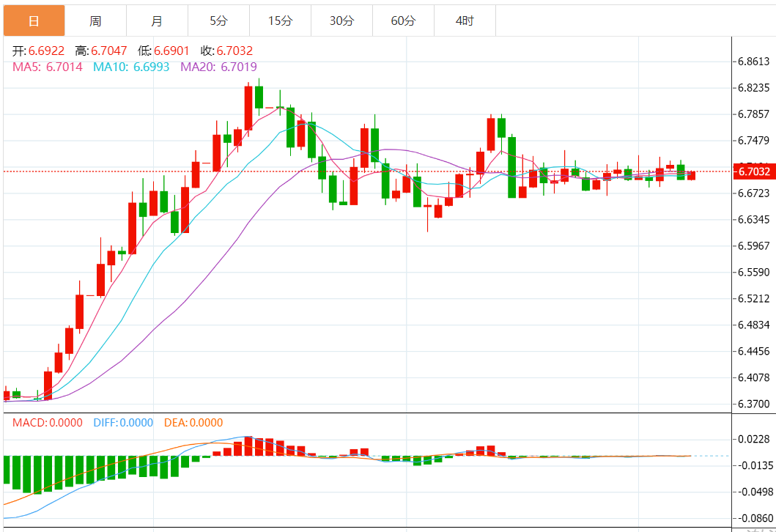Click the 6.5212 price axis label
This screenshot has height=532, width=776.
pyautogui.click(x=754, y=298)
